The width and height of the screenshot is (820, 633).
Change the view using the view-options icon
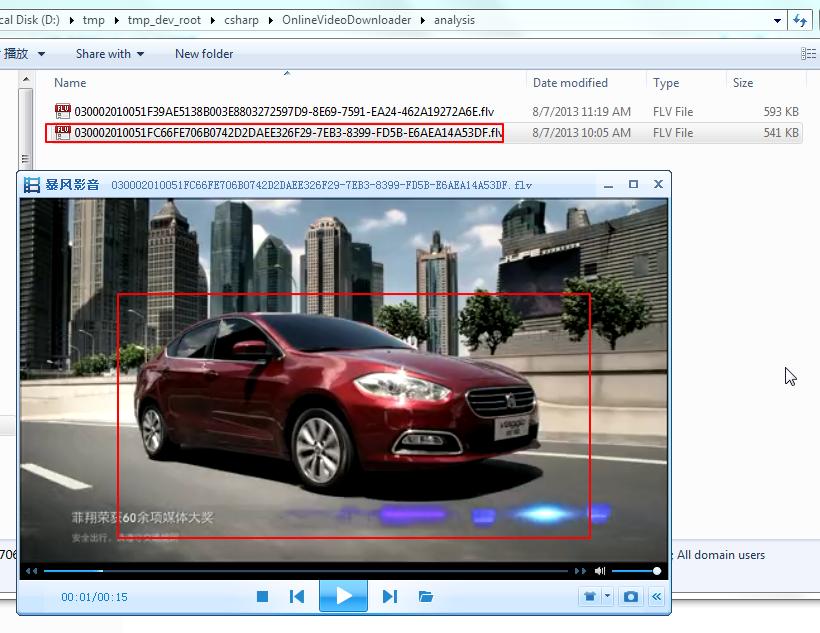808,53
